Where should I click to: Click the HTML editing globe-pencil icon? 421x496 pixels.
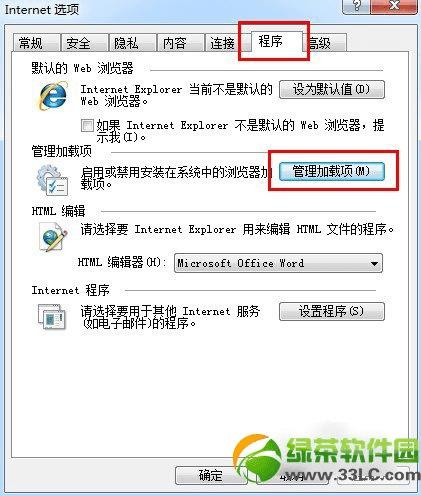pos(53,237)
